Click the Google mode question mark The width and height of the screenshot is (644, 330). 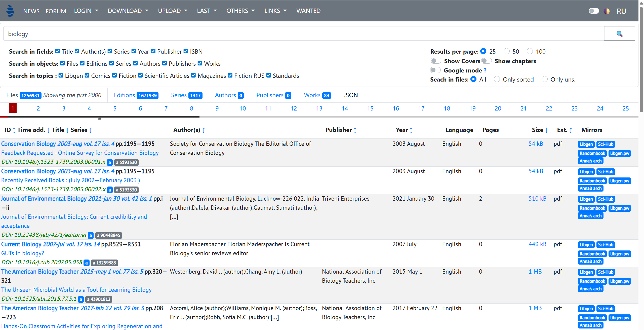[x=485, y=70]
